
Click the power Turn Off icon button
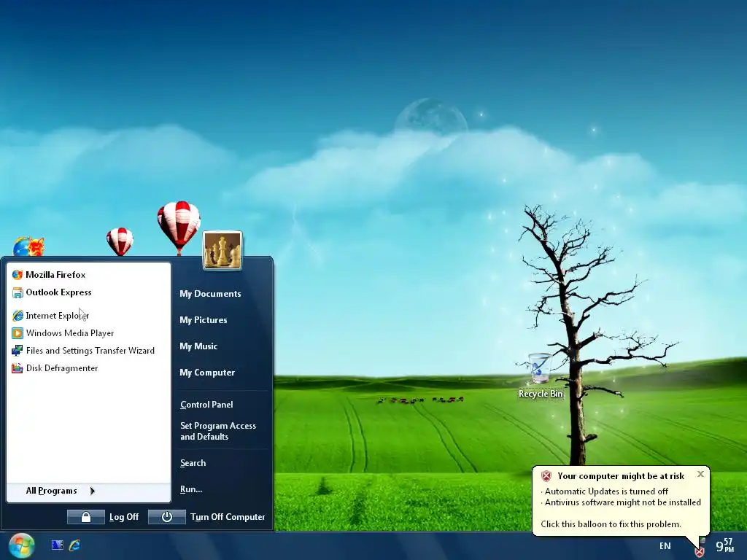pos(167,517)
